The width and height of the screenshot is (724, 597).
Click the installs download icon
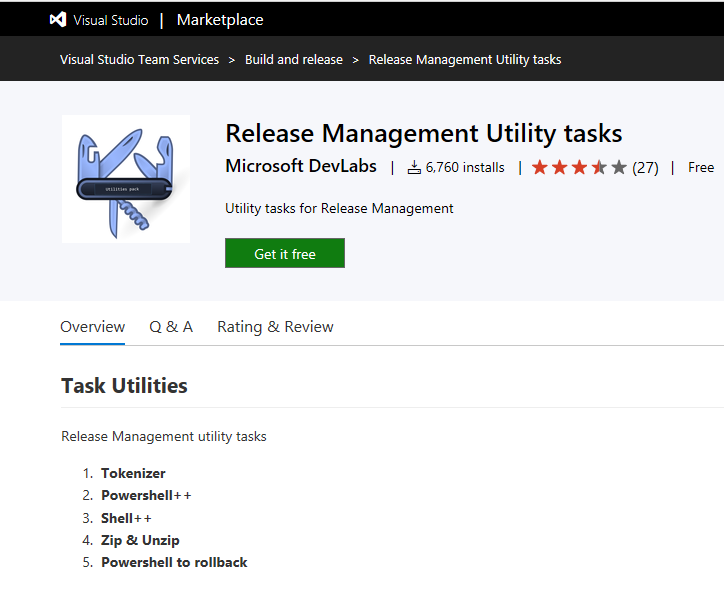(x=414, y=167)
